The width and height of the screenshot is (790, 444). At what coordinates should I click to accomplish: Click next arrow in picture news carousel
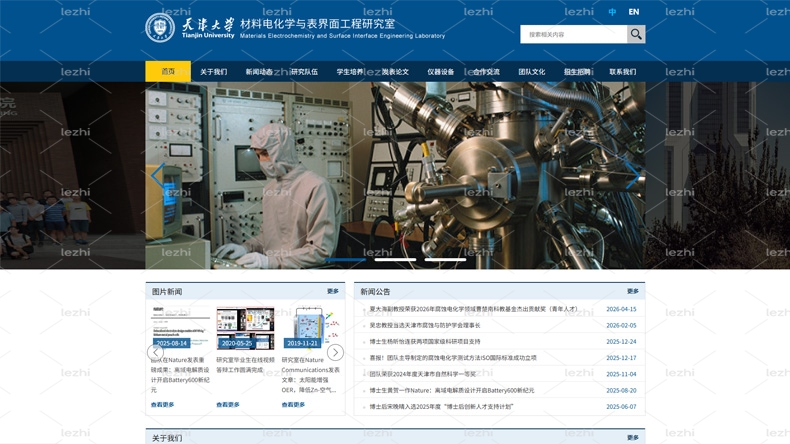click(336, 352)
